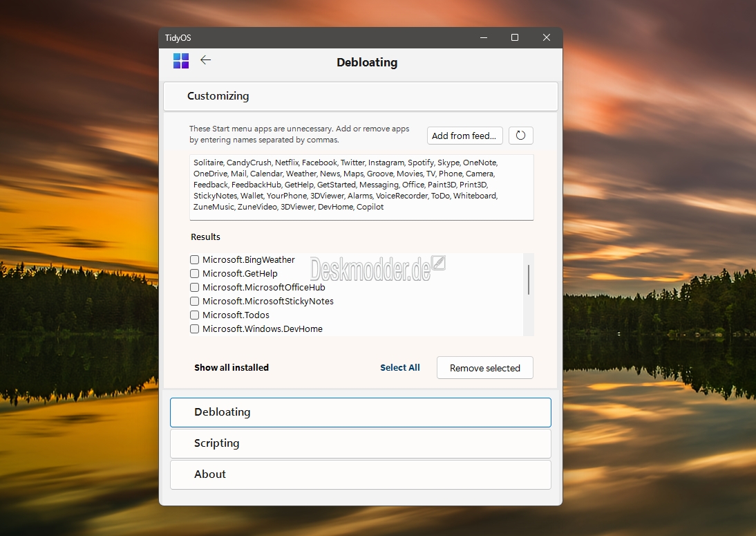Viewport: 756px width, 536px height.
Task: Maximize the TidyOS window
Action: coord(515,37)
